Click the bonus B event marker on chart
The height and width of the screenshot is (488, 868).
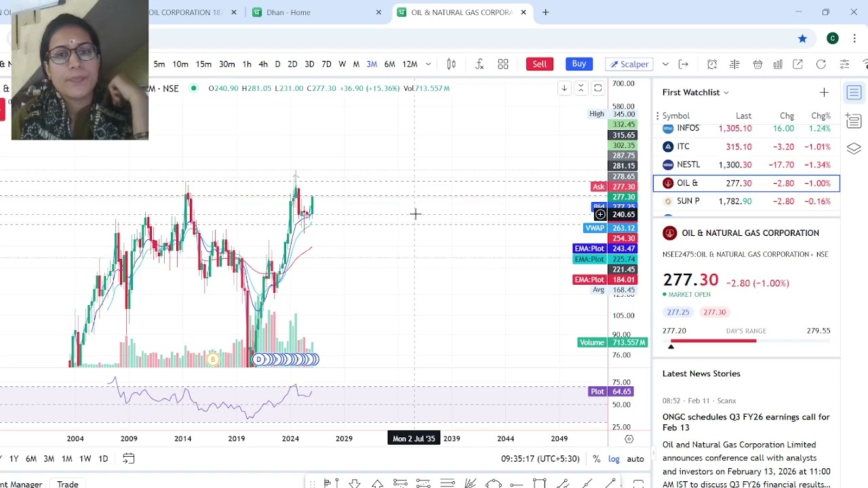coord(213,359)
